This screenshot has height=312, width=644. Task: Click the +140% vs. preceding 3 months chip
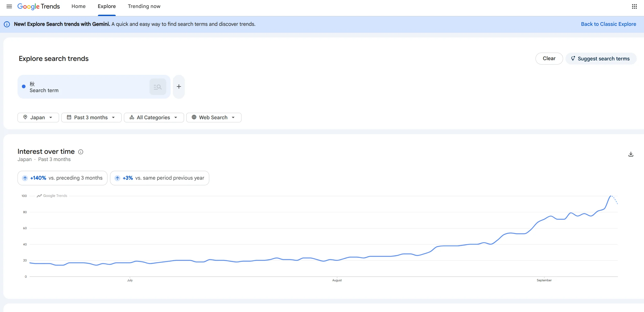coord(62,178)
